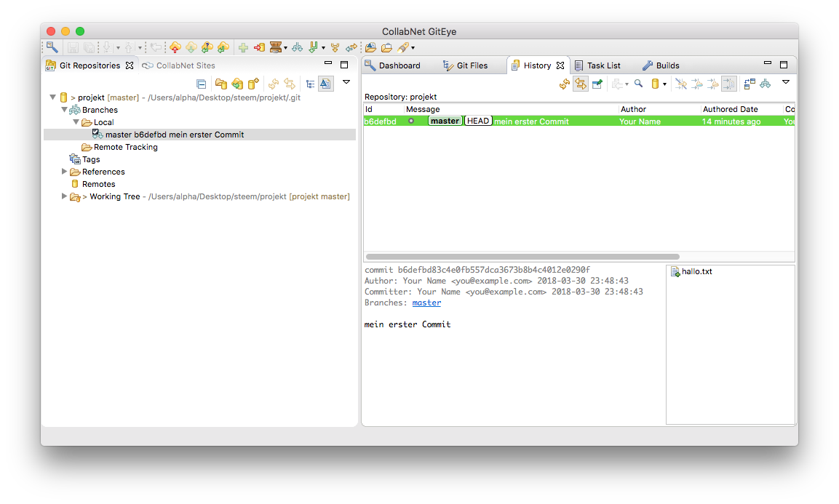The width and height of the screenshot is (839, 504).
Task: Click the rocket icon in main toolbar
Action: [403, 47]
